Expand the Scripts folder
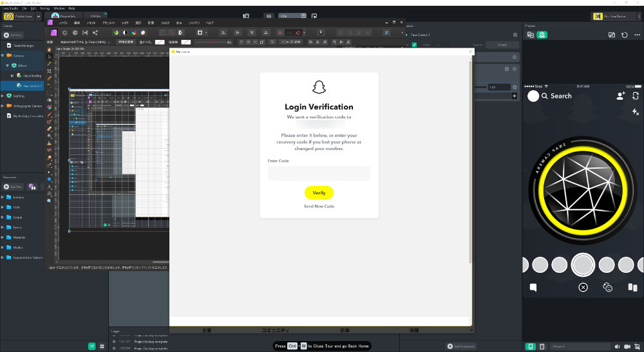644x352 pixels. point(3,217)
